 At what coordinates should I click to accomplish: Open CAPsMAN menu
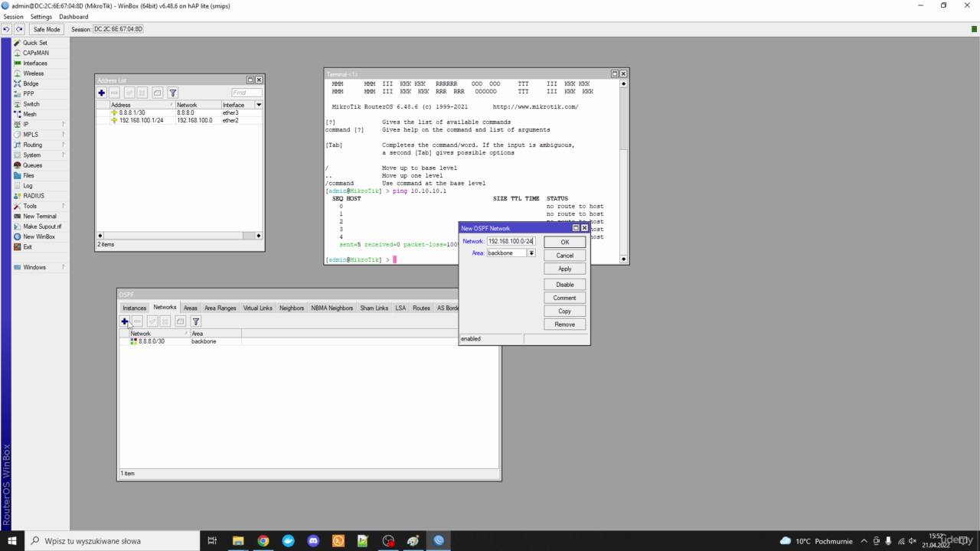(35, 53)
